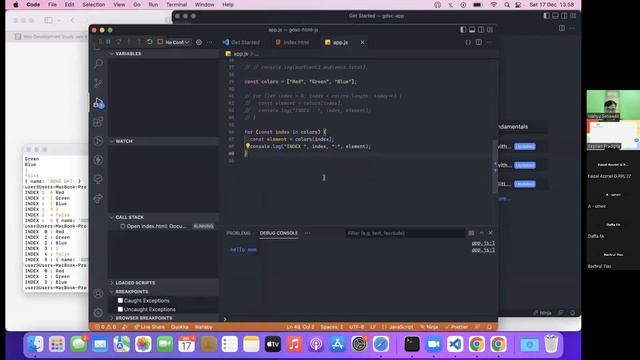640x360 pixels.
Task: Restart the debug session
Action: (x=150, y=42)
